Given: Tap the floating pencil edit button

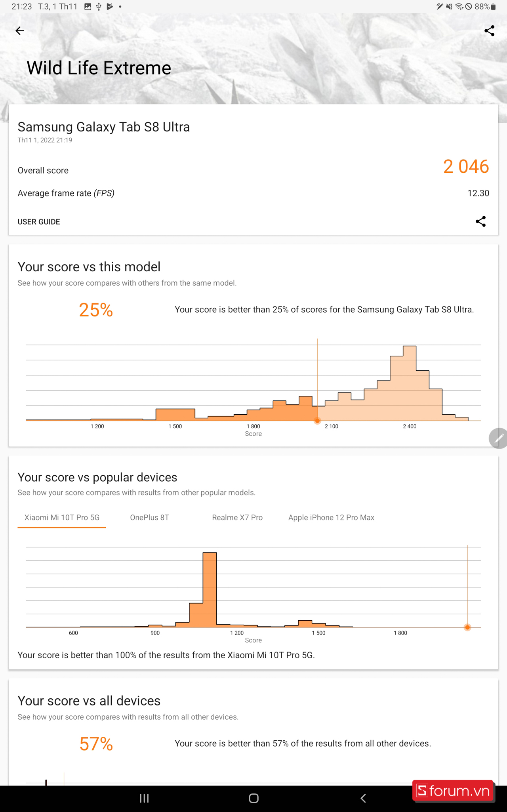Looking at the screenshot, I should [498, 438].
